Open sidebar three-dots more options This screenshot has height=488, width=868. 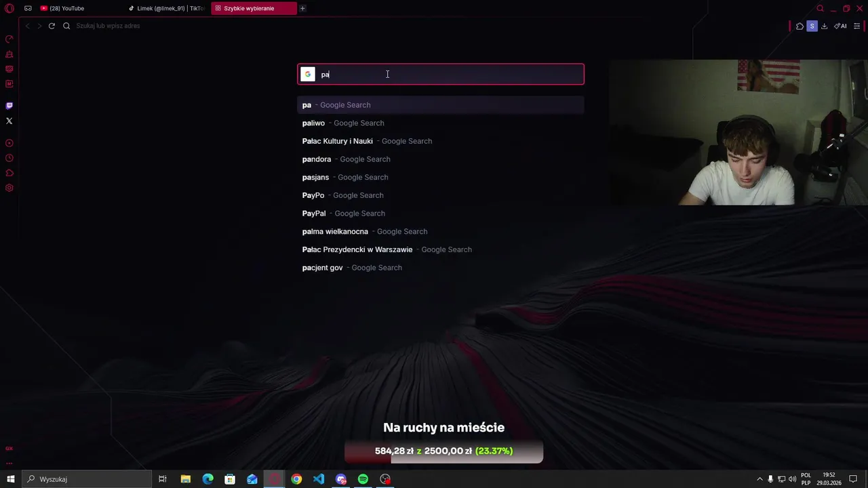coord(9,464)
